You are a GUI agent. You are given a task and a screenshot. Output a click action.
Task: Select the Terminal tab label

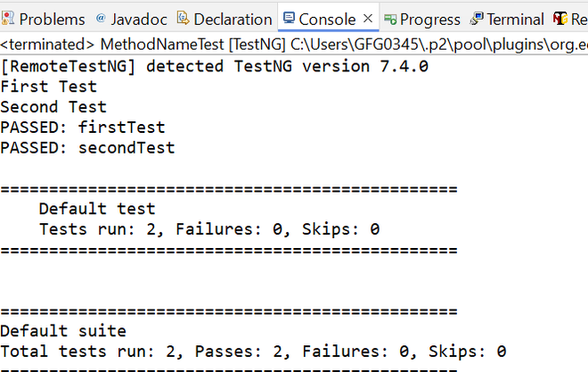tap(515, 19)
